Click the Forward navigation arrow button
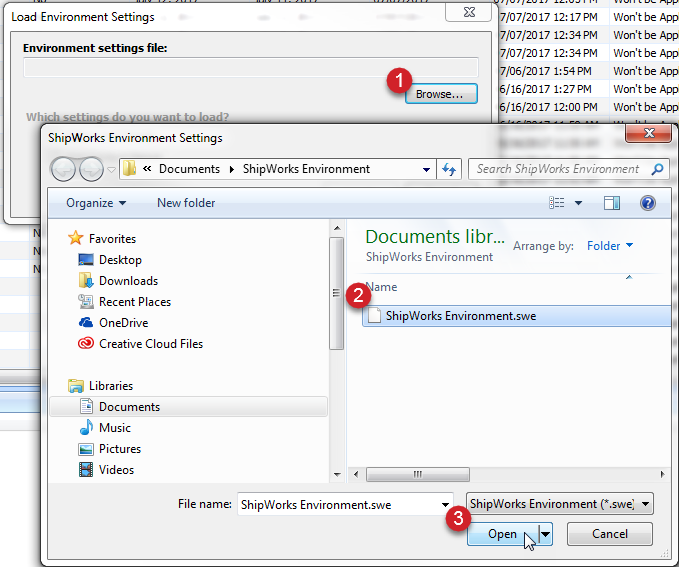679x567 pixels. [91, 169]
